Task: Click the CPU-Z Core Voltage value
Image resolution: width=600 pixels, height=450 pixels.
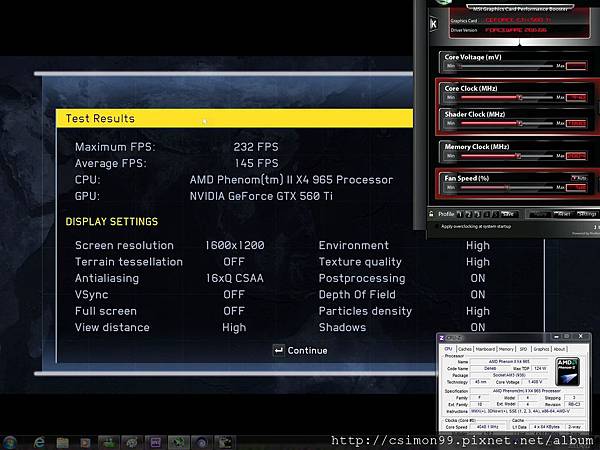Action: (535, 382)
